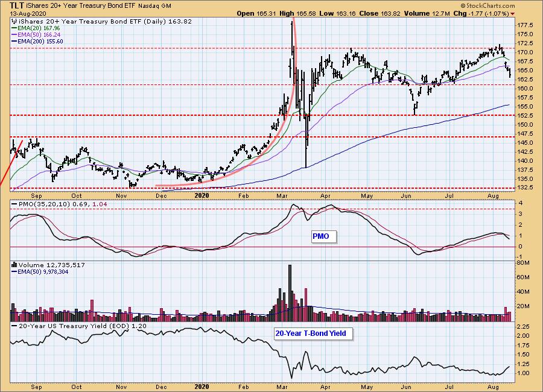Click the 20M volume axis label
The height and width of the screenshot is (392, 543).
point(522,306)
